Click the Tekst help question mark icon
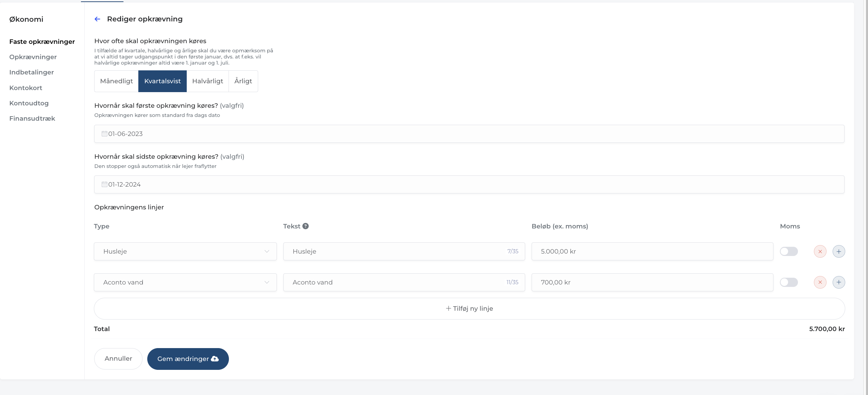Screen dimensions: 868x395 tap(305, 226)
